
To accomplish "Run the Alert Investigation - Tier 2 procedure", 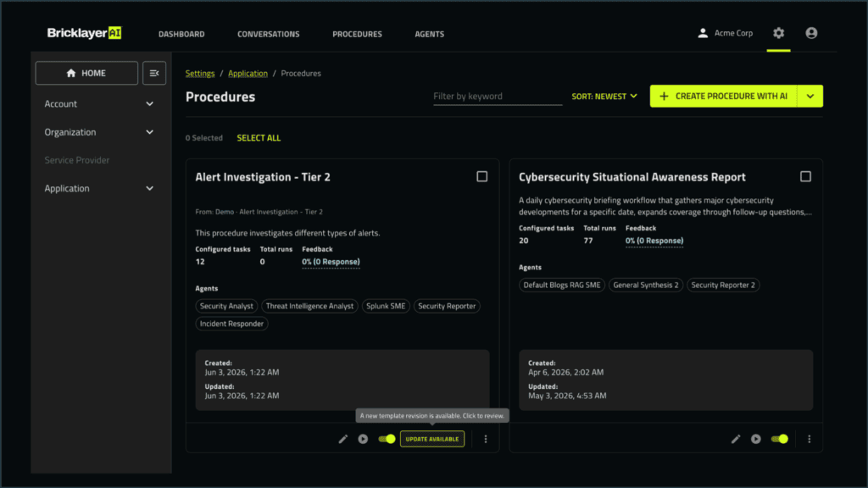I will tap(363, 439).
